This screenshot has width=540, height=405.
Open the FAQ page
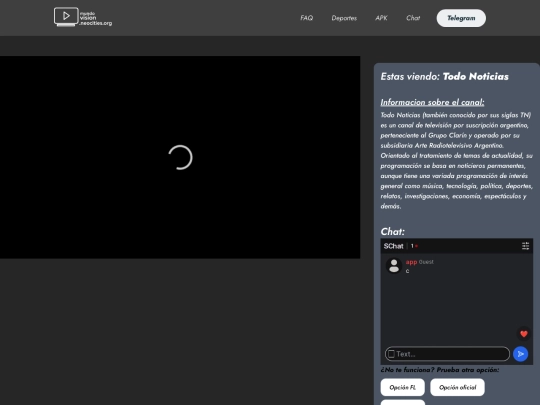click(307, 18)
